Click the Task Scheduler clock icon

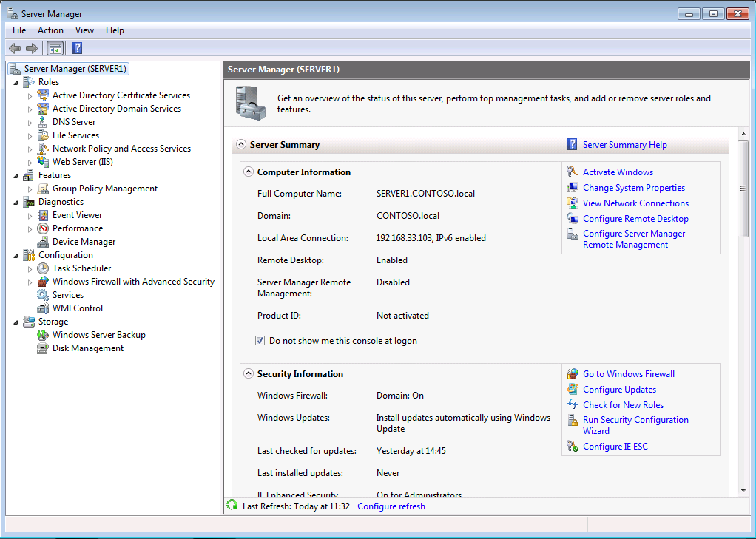tap(44, 268)
